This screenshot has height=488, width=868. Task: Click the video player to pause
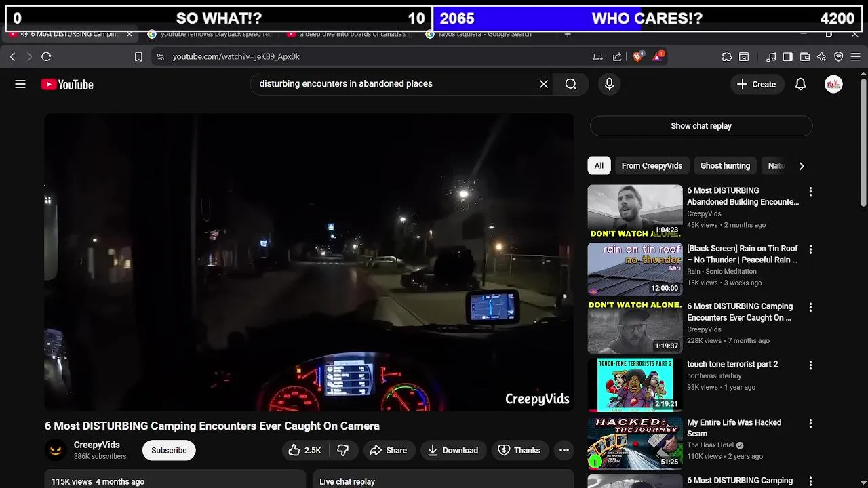pos(309,262)
